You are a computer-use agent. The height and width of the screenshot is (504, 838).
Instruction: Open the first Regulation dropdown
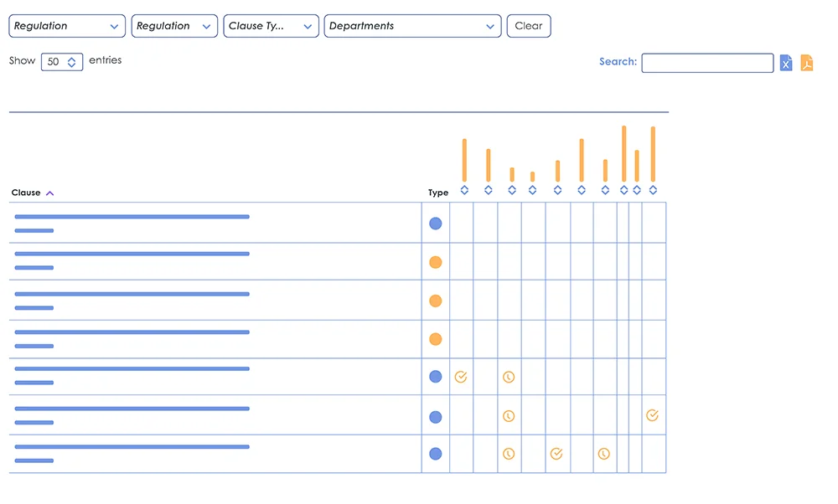coord(67,26)
